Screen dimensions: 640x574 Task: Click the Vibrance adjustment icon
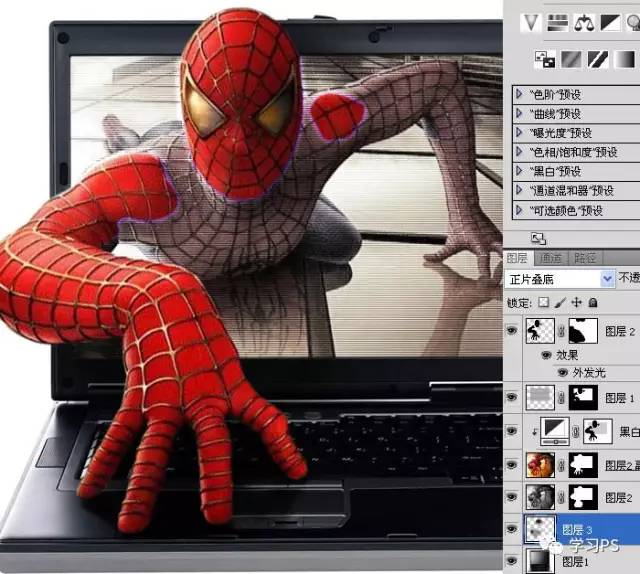click(531, 20)
